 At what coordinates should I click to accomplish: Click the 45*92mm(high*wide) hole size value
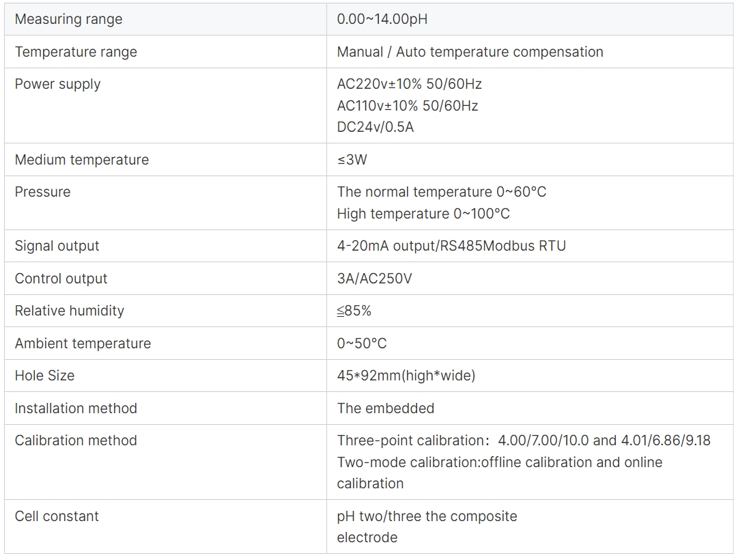click(x=406, y=376)
